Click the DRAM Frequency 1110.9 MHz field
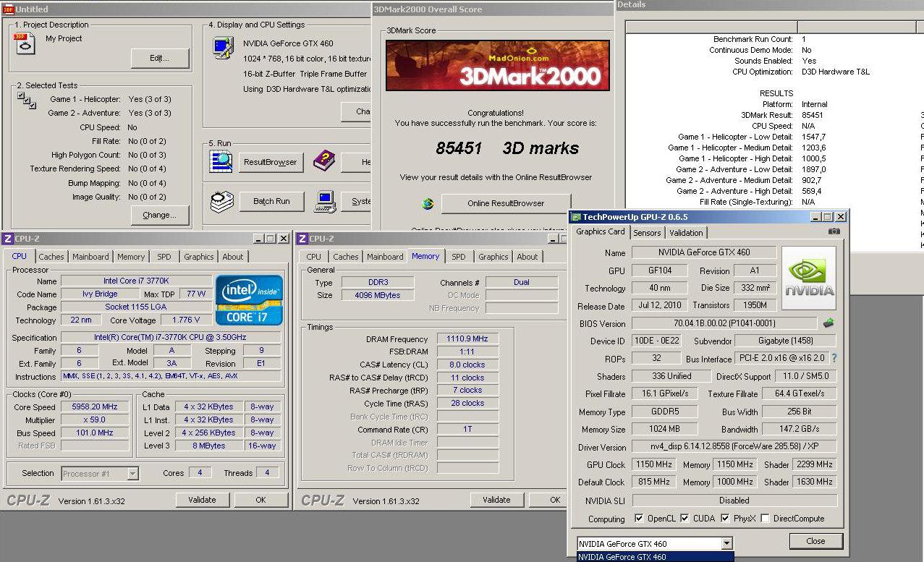Viewport: 924px width, 562px height. (x=467, y=339)
